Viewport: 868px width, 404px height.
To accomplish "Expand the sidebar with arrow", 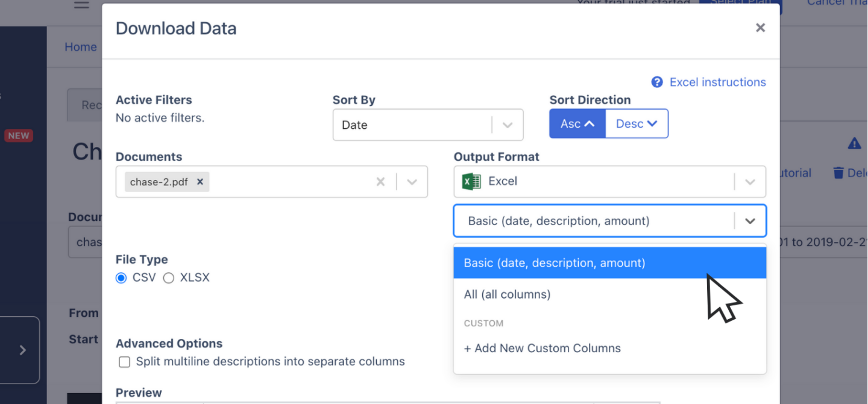I will [x=22, y=350].
